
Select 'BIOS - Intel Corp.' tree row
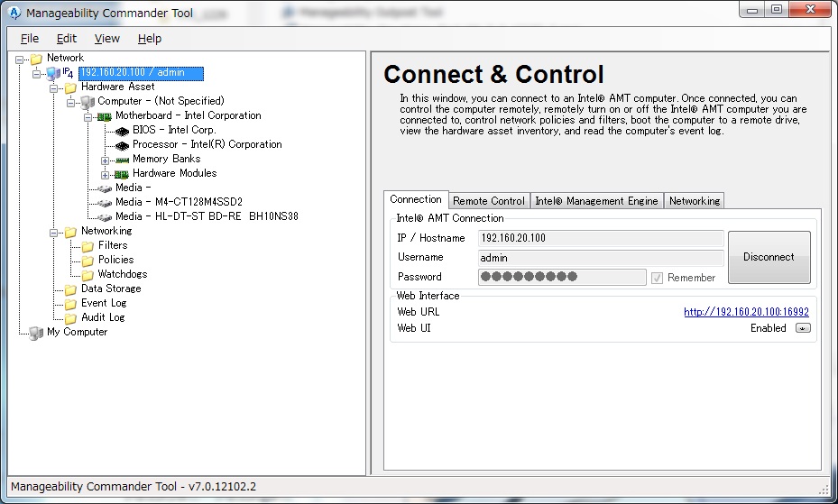point(174,130)
